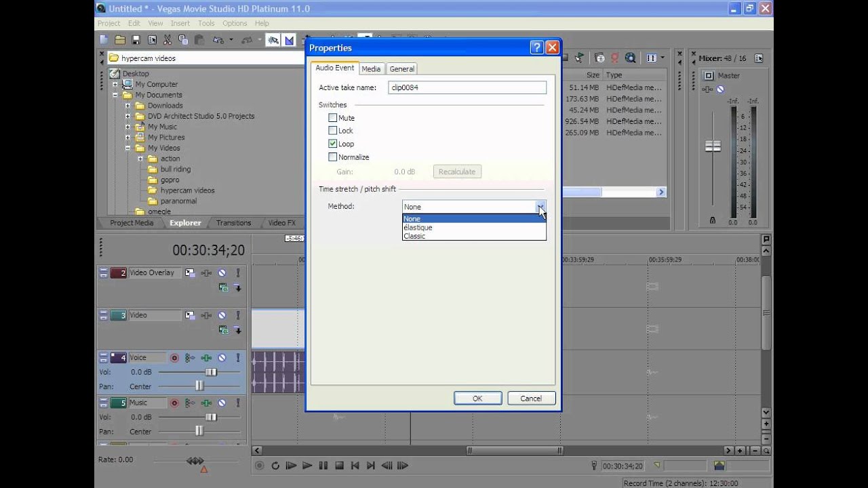
Task: Click the Method dropdown arrow
Action: (x=540, y=207)
